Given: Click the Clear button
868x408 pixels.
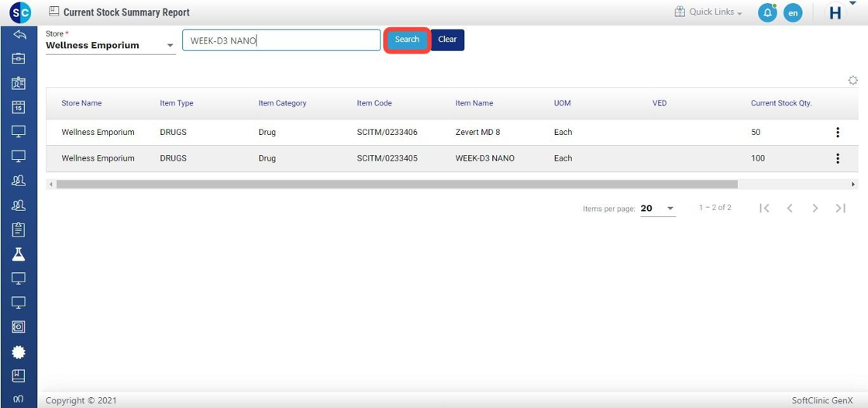Looking at the screenshot, I should [x=447, y=40].
